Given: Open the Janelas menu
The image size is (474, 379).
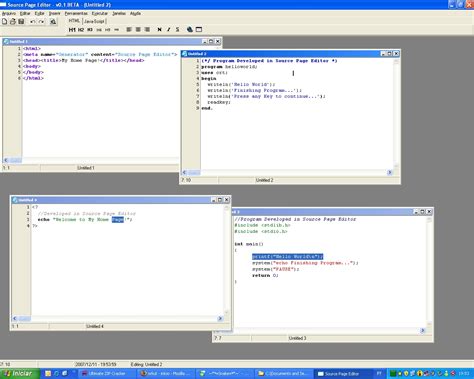Looking at the screenshot, I should click(x=119, y=13).
